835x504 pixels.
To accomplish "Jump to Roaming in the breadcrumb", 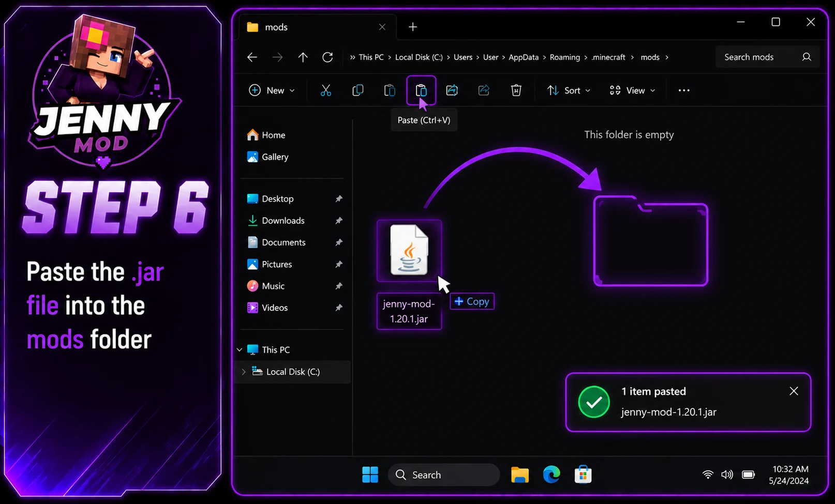I will click(565, 57).
